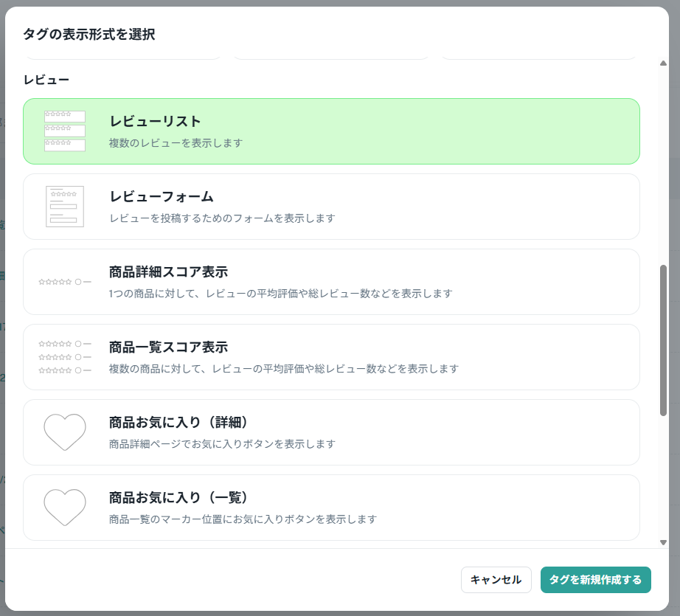Click the 商品詳細スコア表示 star rating icon
The image size is (680, 616).
[x=65, y=282]
